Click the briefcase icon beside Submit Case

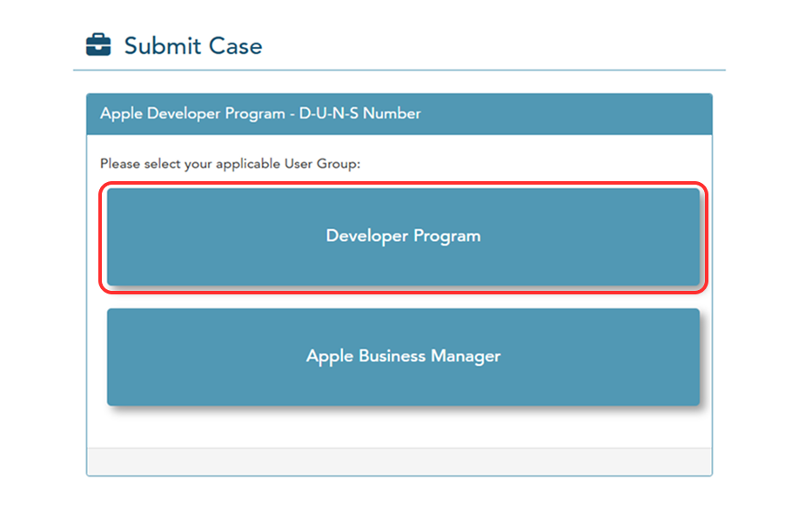98,45
